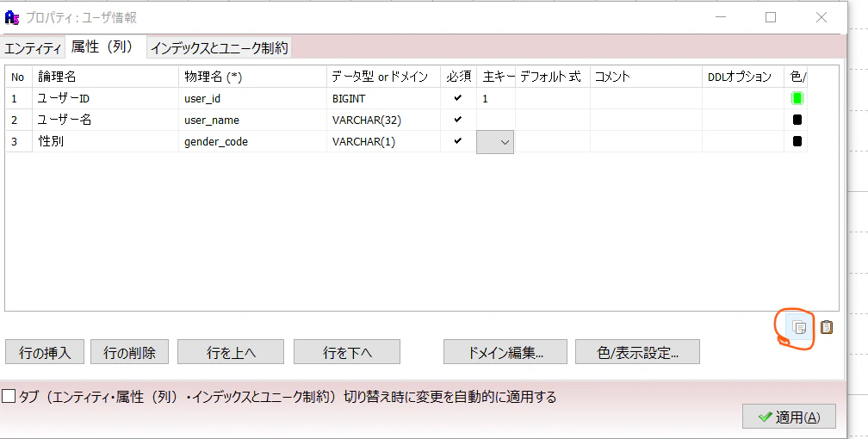Click black color swatch for gender_code row
Viewport: 868px width, 439px height.
(797, 141)
